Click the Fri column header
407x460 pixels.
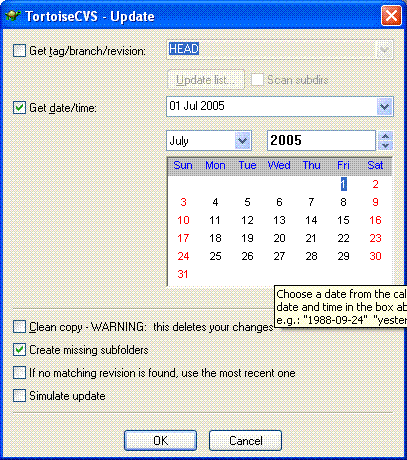343,165
